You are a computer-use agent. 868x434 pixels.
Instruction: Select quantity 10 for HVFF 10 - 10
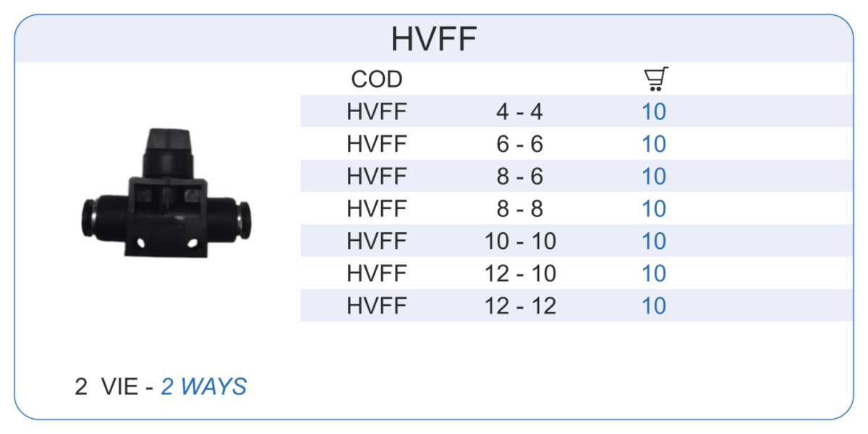[x=654, y=241]
